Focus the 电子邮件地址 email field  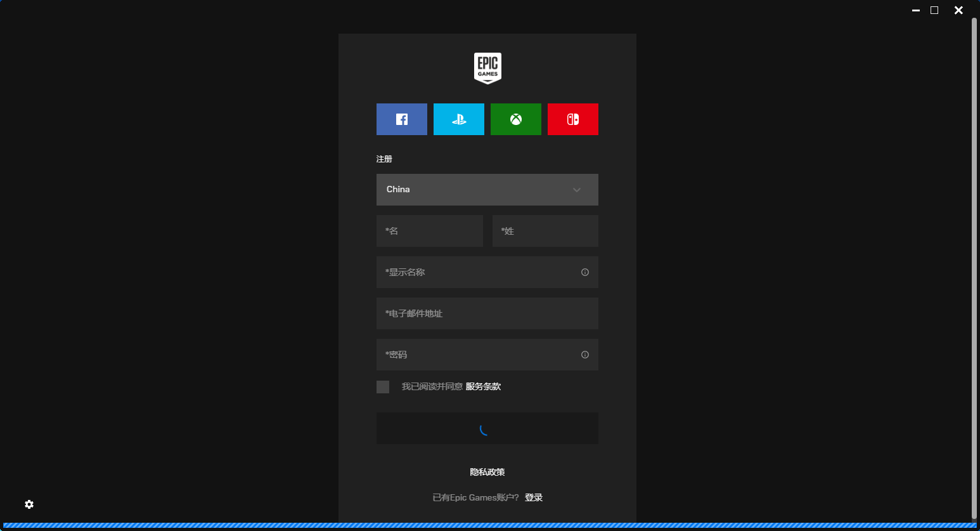click(x=487, y=313)
